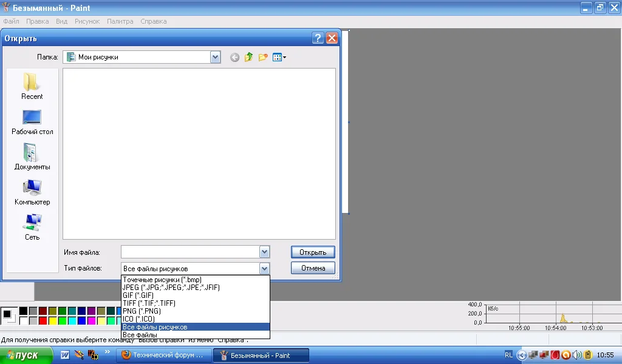Pick TIFF (*.TIF;*.TIFF) from the list

(x=195, y=303)
